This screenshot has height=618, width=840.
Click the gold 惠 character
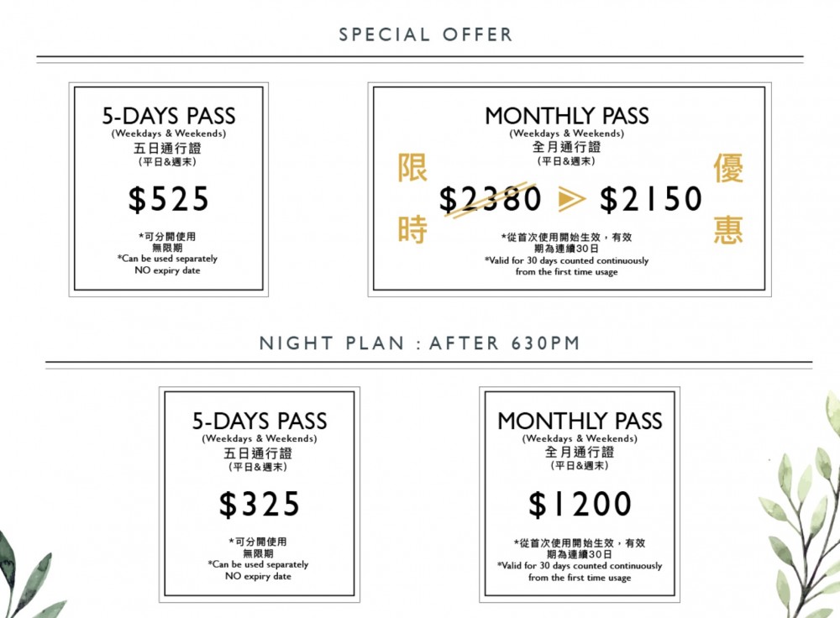click(x=728, y=228)
